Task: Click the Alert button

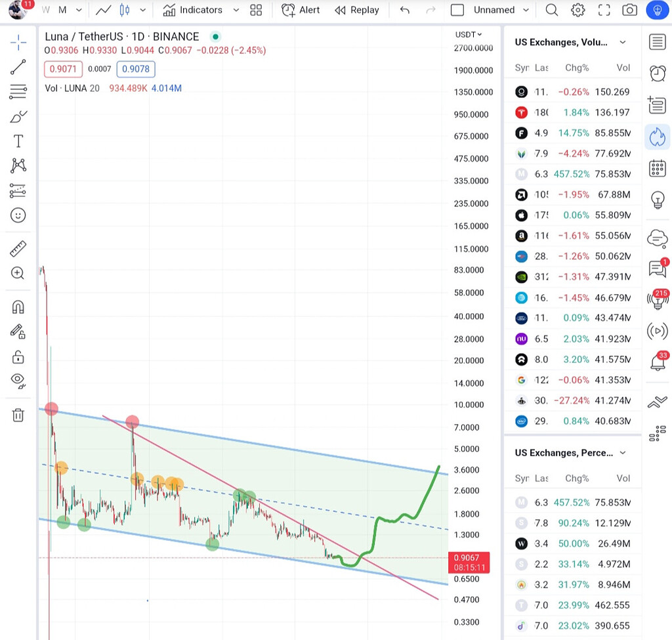Action: coord(301,10)
